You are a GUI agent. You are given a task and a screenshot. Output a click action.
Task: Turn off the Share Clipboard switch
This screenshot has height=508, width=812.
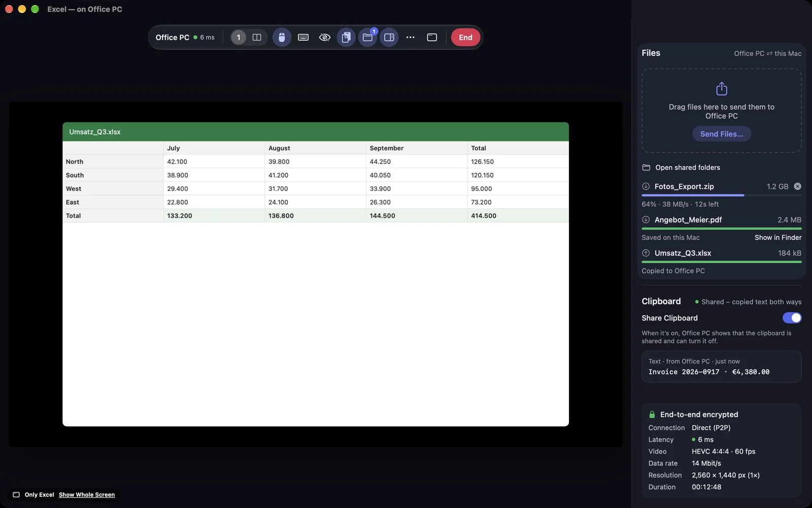[792, 318]
